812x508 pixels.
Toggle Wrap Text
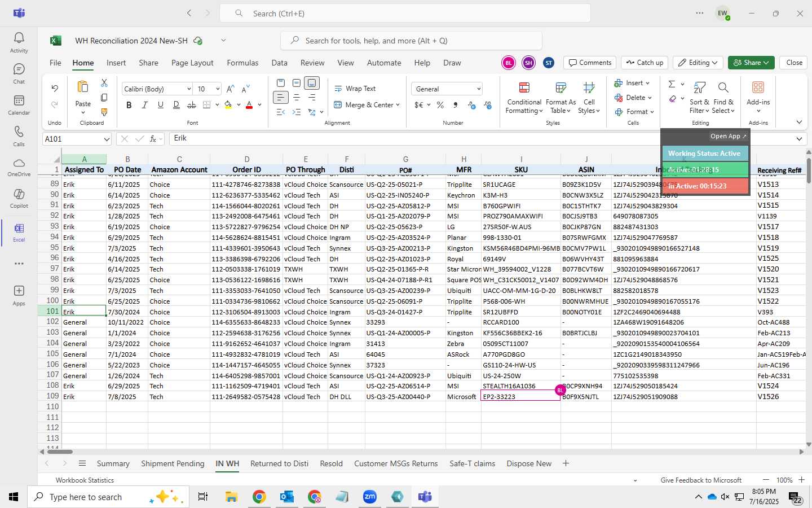point(355,89)
